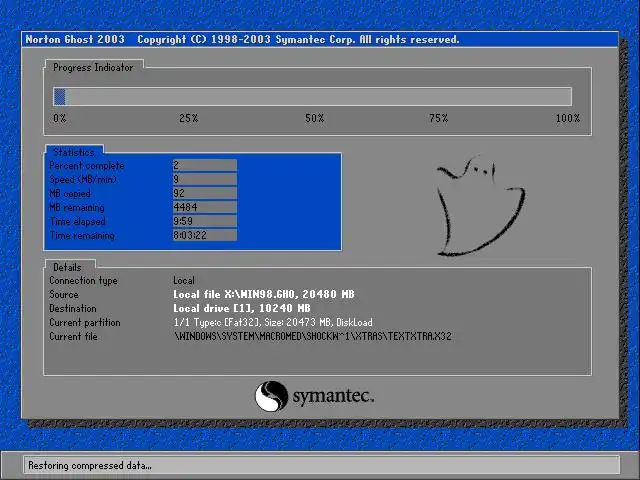Click the Local connection type value
640x480 pixels.
point(184,280)
